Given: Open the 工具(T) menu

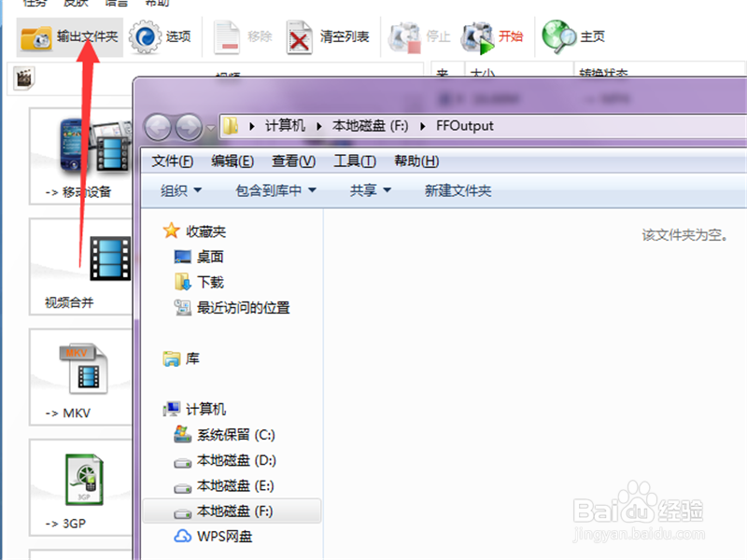Looking at the screenshot, I should [x=355, y=161].
